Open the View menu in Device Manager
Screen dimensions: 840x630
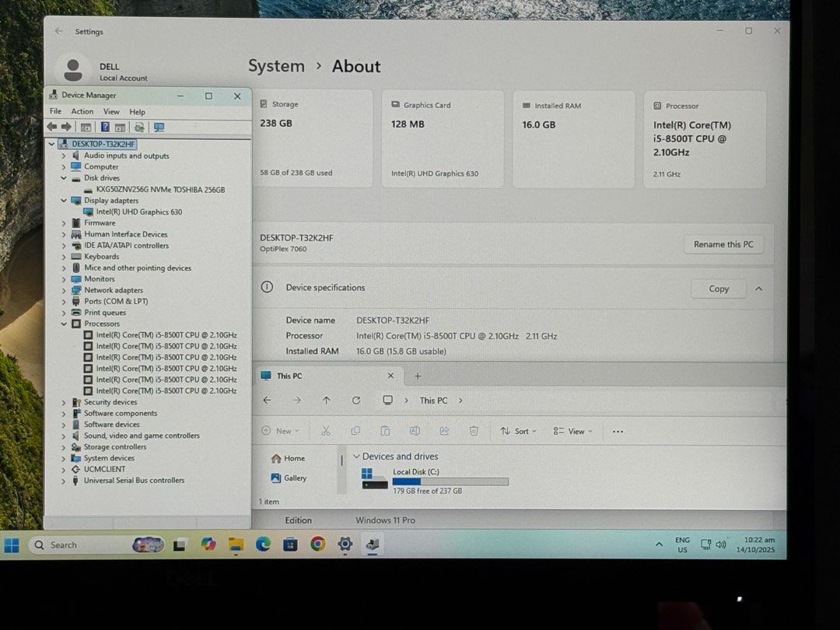pyautogui.click(x=111, y=112)
